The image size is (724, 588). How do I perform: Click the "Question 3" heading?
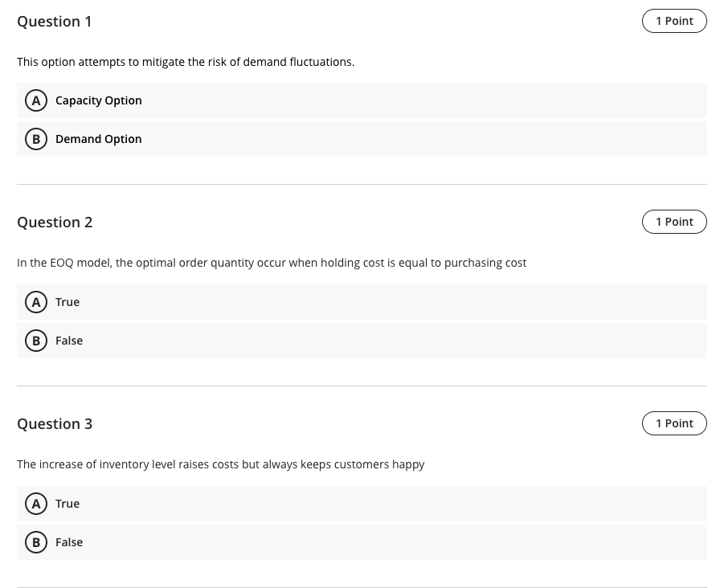[55, 423]
